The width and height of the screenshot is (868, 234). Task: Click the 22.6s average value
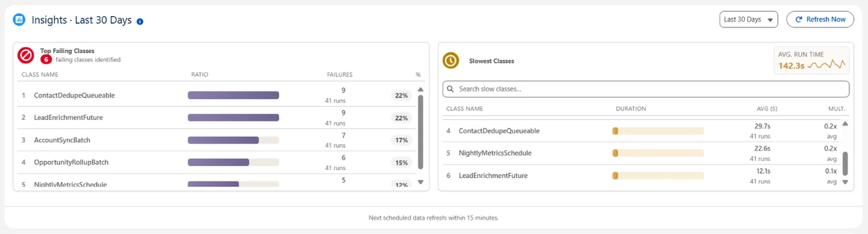point(763,148)
